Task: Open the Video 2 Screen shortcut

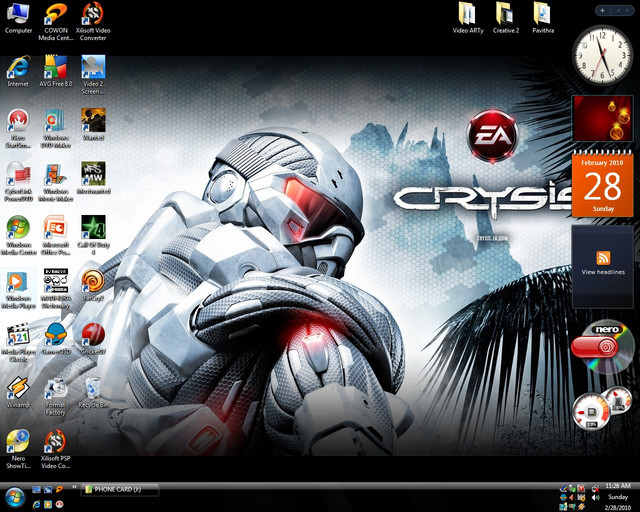Action: [93, 75]
